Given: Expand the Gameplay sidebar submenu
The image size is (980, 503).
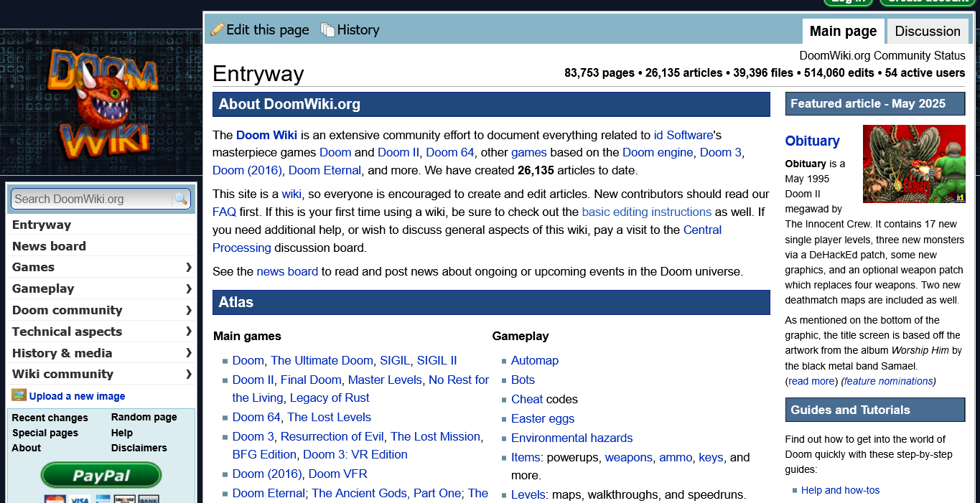Looking at the screenshot, I should [189, 288].
